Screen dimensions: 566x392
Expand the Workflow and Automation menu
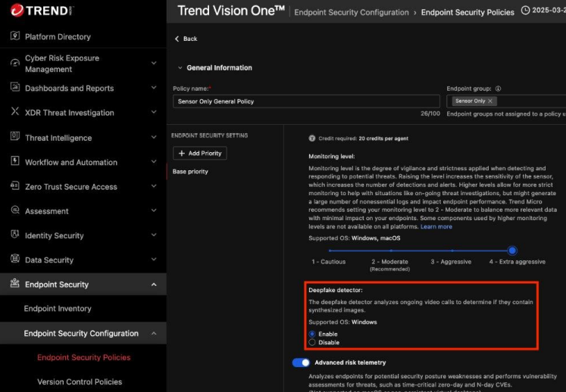pos(154,162)
